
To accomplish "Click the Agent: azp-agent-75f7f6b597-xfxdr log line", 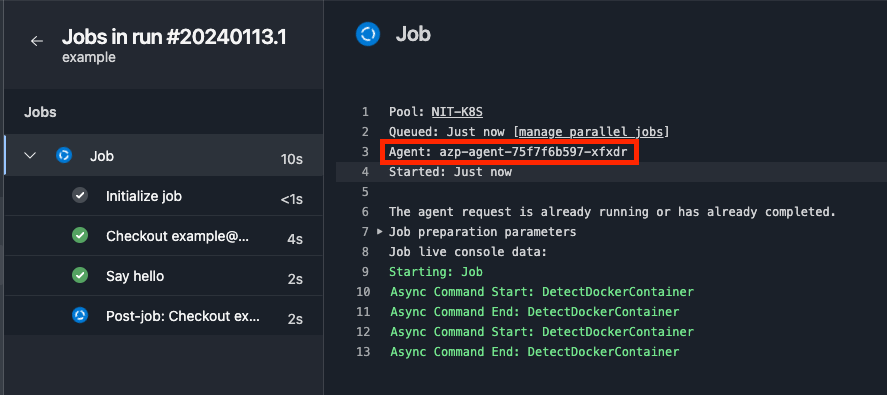I will [508, 152].
